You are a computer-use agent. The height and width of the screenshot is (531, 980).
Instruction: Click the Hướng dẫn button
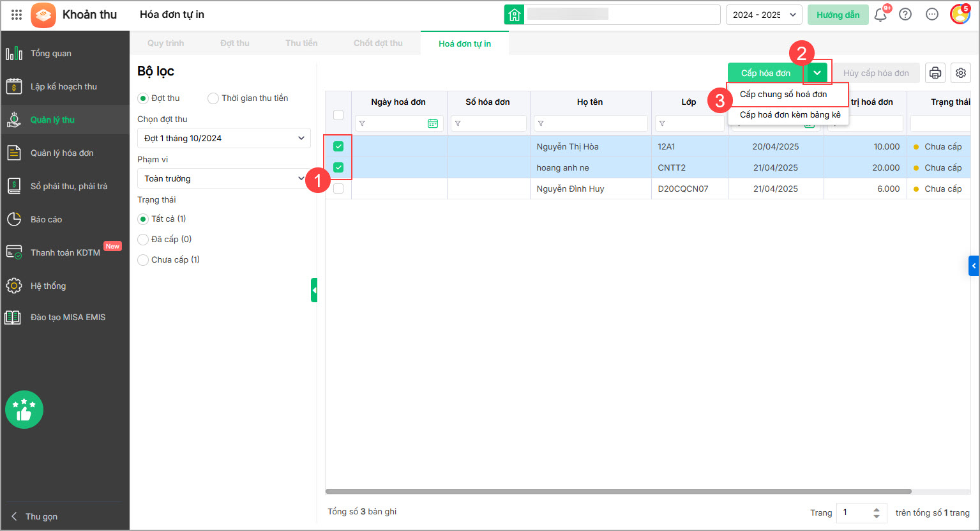(838, 15)
